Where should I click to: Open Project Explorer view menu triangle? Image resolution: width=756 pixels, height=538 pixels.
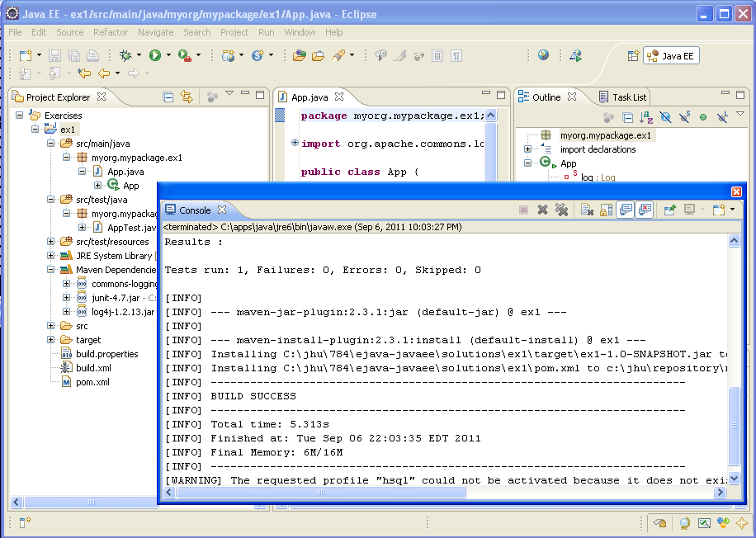[229, 93]
